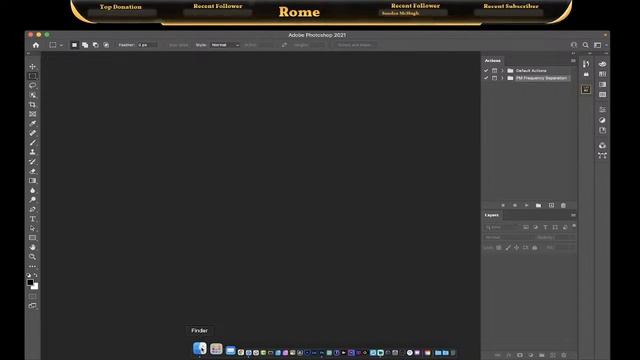Choose New selection mode button

coord(74,45)
